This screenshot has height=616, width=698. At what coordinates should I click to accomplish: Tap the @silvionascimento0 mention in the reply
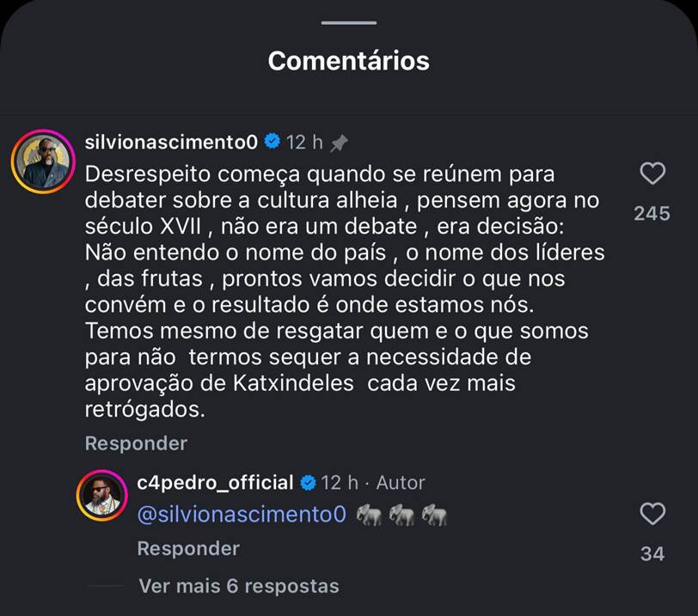242,515
